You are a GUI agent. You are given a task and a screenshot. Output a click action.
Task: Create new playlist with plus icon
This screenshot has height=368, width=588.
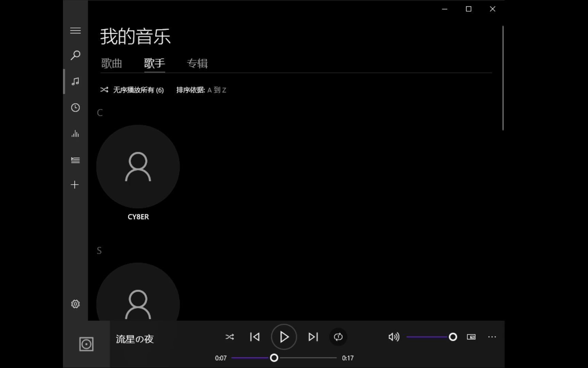point(75,185)
